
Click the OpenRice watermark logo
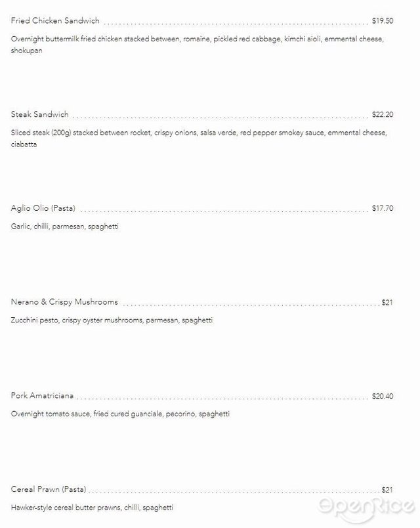[366, 505]
